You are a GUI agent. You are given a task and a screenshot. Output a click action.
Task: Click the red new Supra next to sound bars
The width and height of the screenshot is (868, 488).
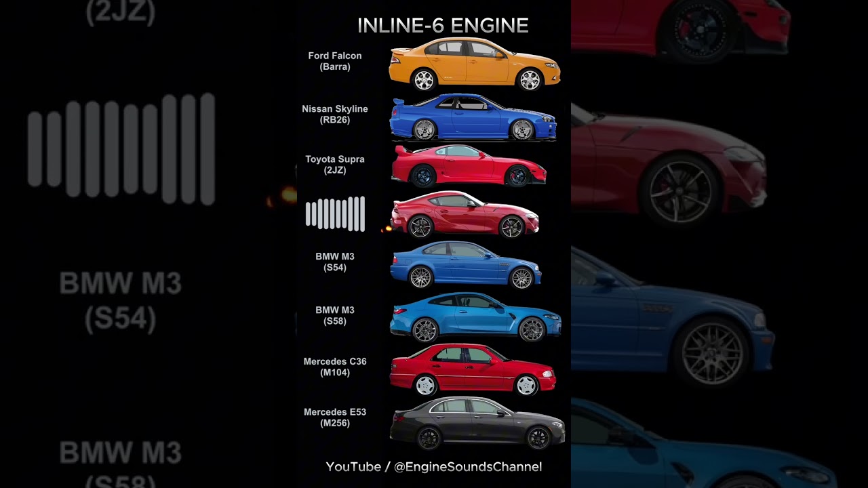pyautogui.click(x=465, y=215)
